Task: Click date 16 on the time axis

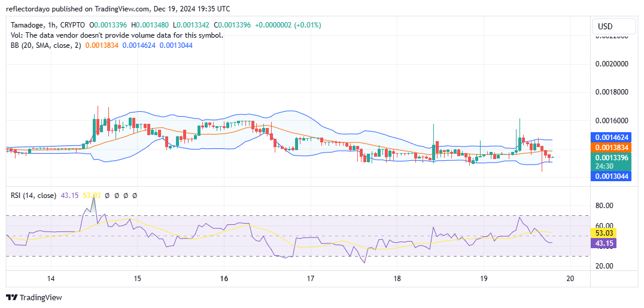Action: pos(224,279)
